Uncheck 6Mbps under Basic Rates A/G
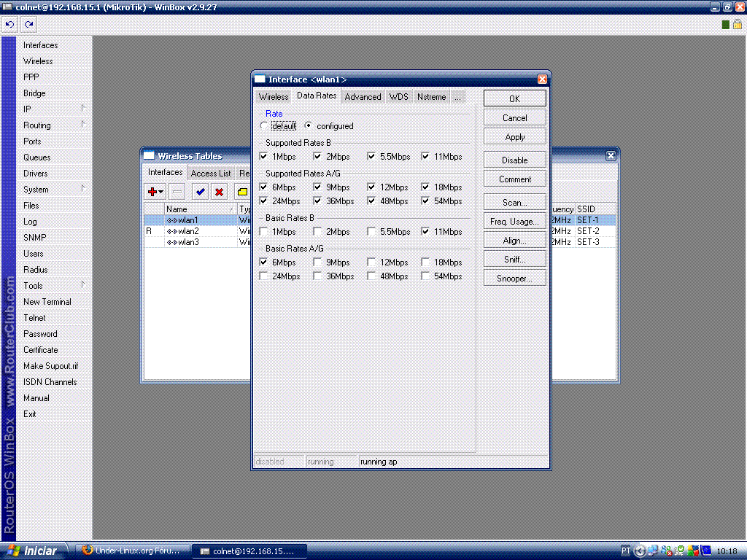This screenshot has height=560, width=747. coord(263,262)
